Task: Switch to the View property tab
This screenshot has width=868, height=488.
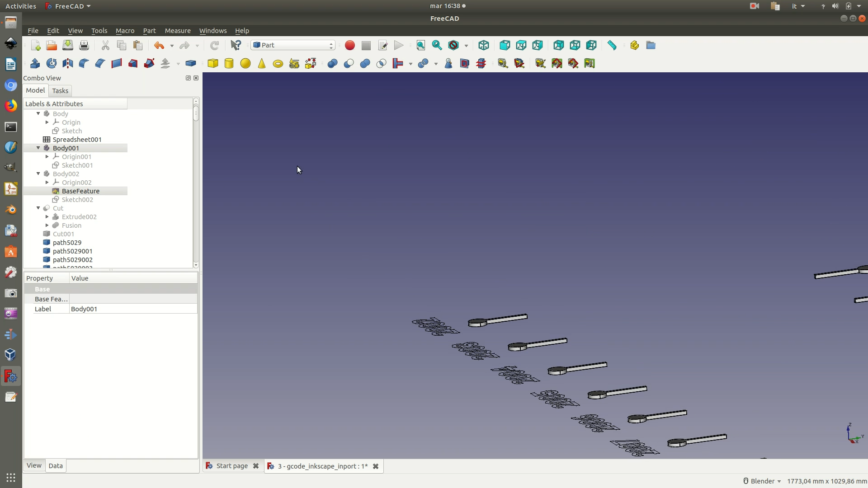Action: click(x=34, y=465)
